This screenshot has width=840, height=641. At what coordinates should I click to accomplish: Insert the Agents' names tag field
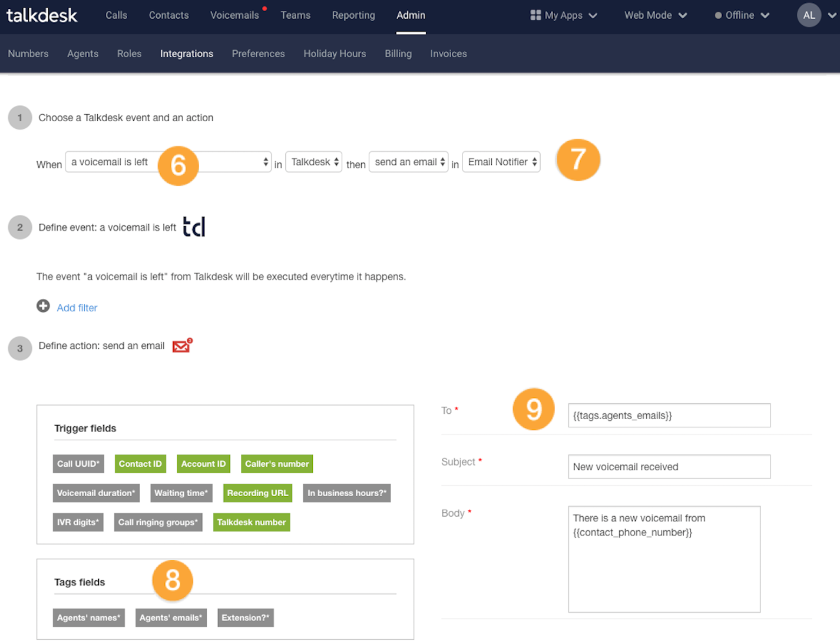coord(88,617)
